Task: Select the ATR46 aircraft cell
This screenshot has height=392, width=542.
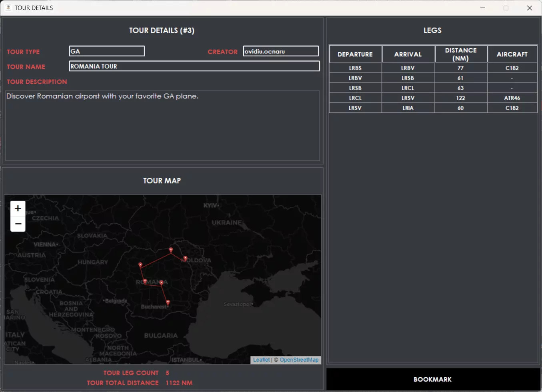Action: pyautogui.click(x=512, y=98)
